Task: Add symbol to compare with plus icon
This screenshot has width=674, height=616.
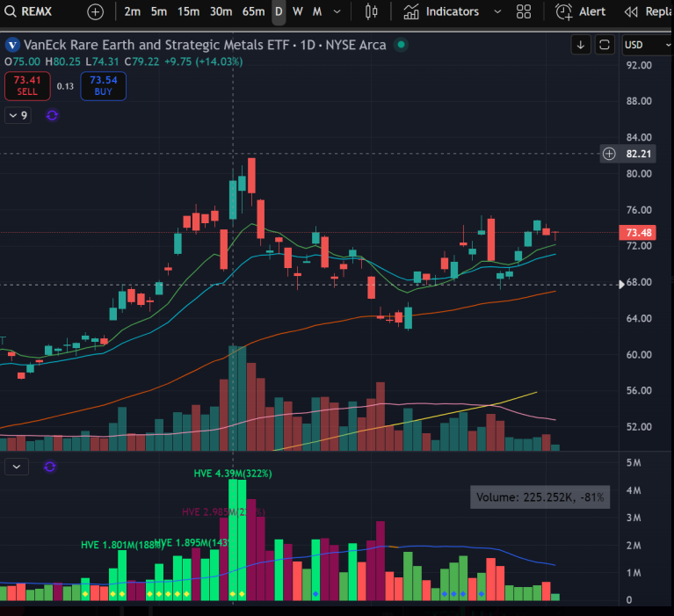Action: [95, 12]
